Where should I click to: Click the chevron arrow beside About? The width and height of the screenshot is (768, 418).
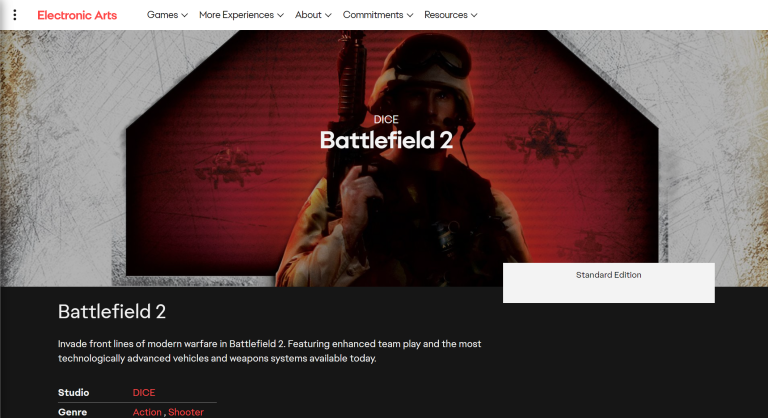[329, 16]
